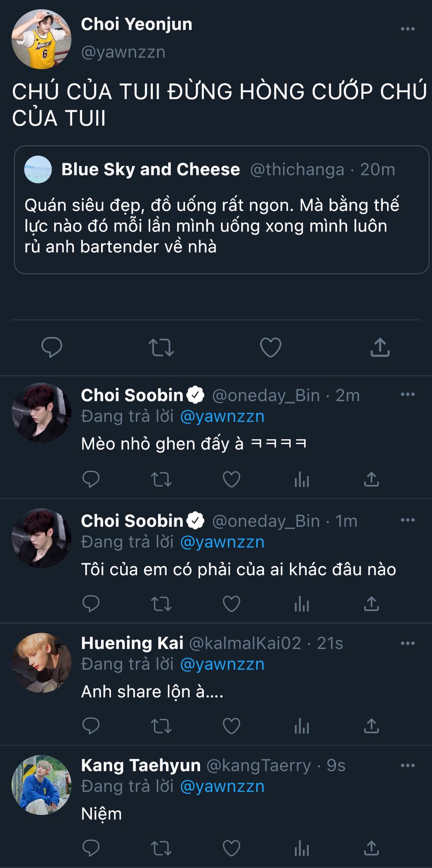The image size is (432, 868).
Task: Retweet Kang Taehyun's "Niệm" reply
Action: click(161, 848)
